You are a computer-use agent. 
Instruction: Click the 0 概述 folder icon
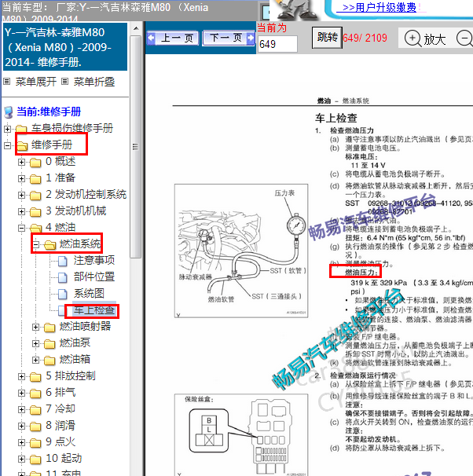coord(35,163)
